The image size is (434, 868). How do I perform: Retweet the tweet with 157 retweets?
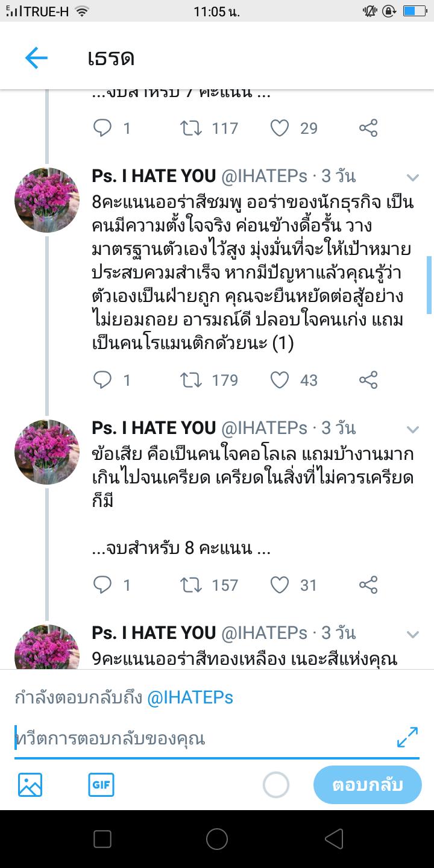(x=192, y=585)
